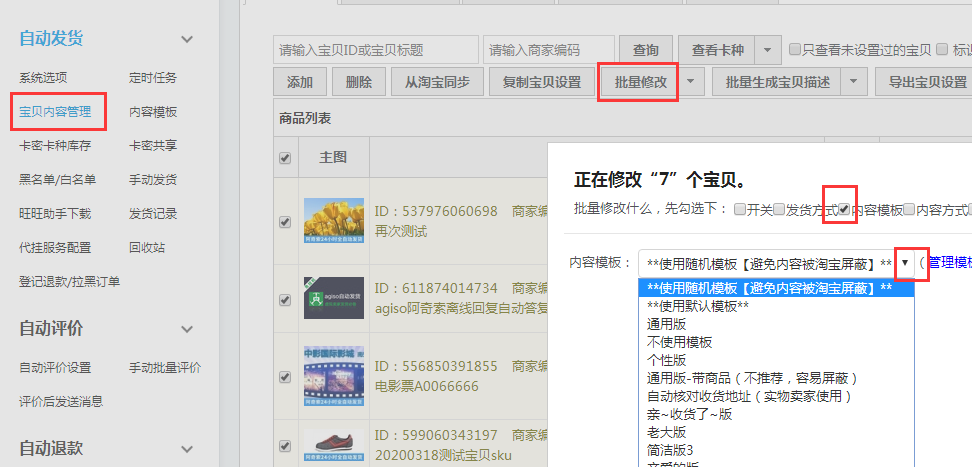Toggle the 内容方式 checkbox in dialog
Image resolution: width=972 pixels, height=467 pixels.
click(909, 210)
